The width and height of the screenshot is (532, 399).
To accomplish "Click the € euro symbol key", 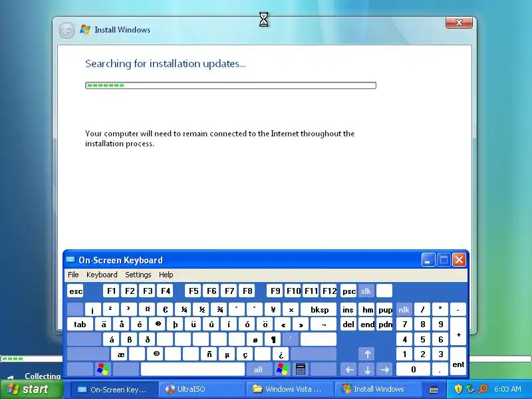I will tap(165, 309).
